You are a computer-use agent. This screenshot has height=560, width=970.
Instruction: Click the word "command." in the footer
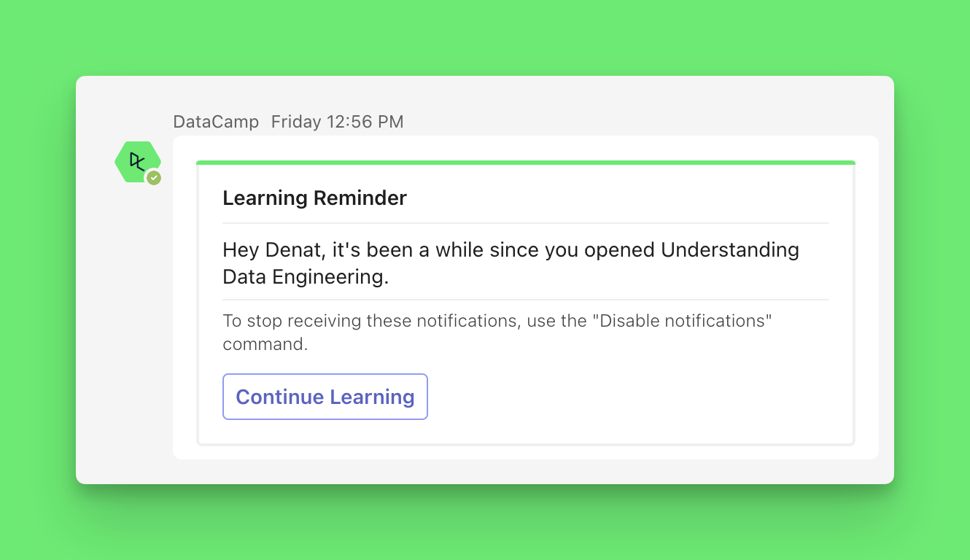(x=265, y=344)
